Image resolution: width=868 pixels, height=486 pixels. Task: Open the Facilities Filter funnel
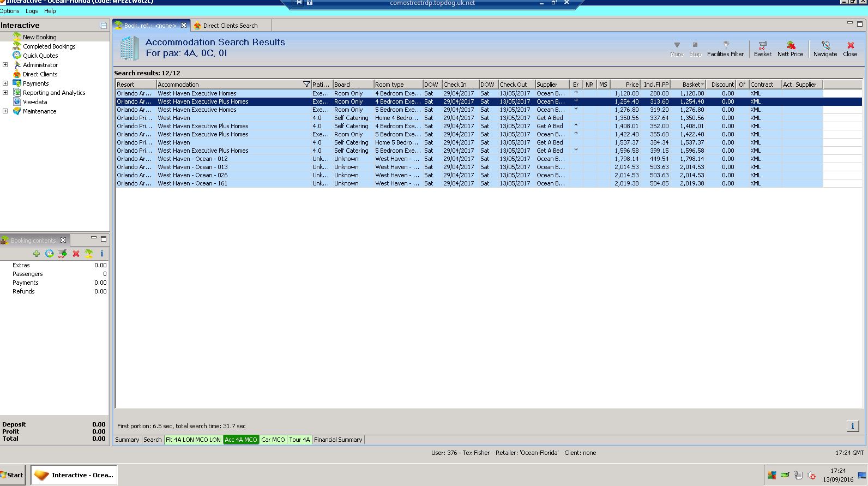[725, 45]
